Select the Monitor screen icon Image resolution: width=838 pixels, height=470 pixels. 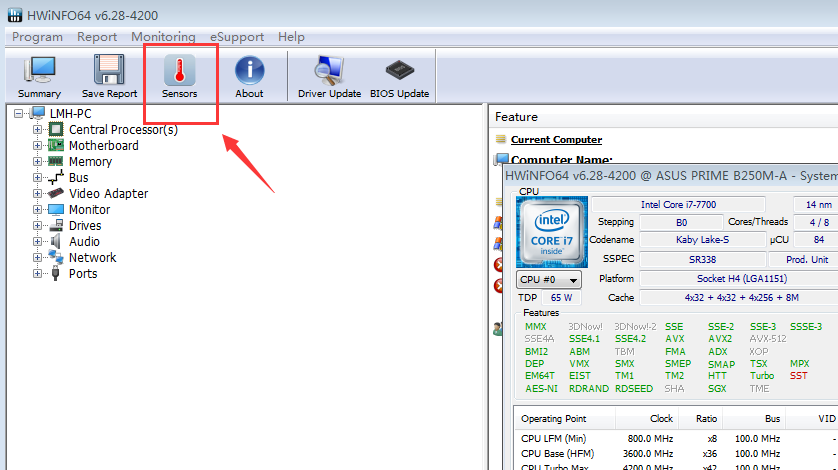pyautogui.click(x=56, y=210)
